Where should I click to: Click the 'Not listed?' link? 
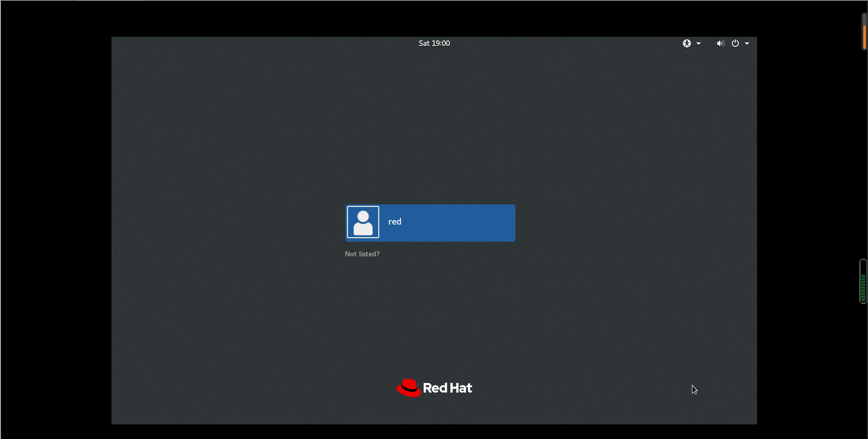pos(362,254)
